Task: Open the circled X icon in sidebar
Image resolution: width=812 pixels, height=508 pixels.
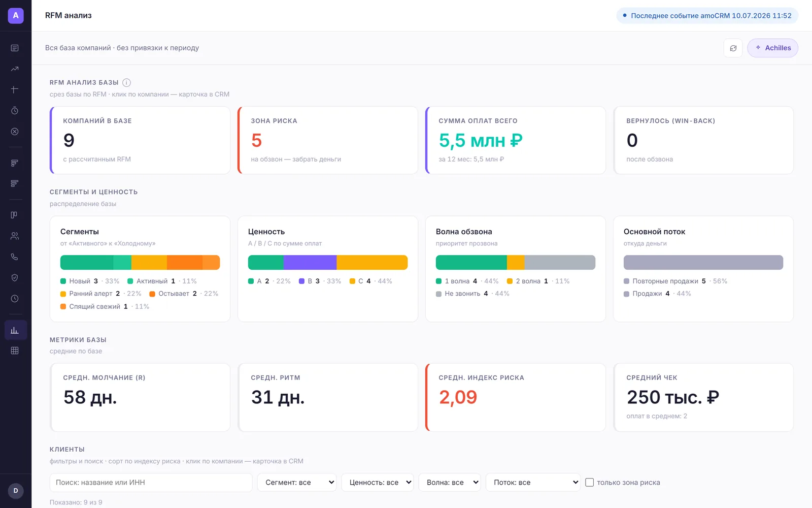Action: [x=15, y=132]
